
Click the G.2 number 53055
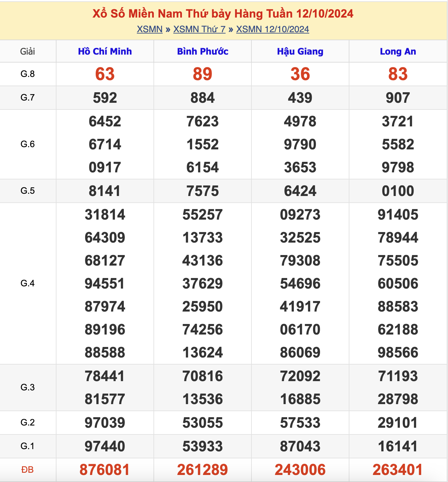coord(203,423)
